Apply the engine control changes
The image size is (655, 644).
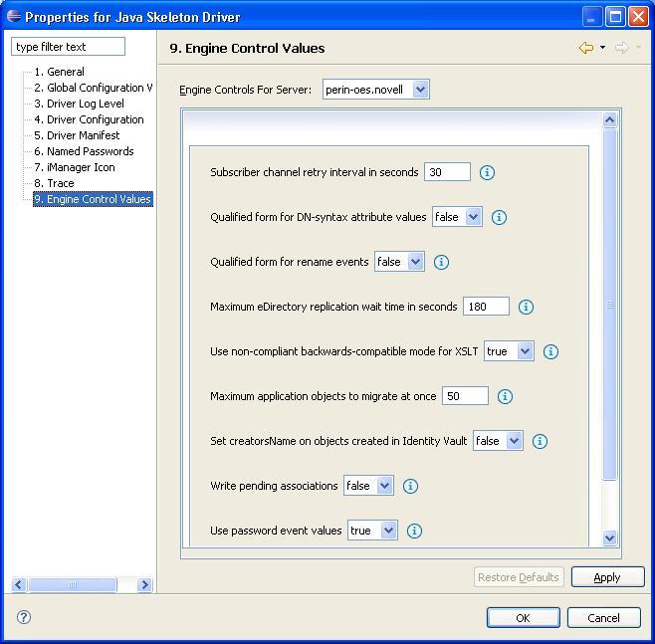click(x=607, y=577)
